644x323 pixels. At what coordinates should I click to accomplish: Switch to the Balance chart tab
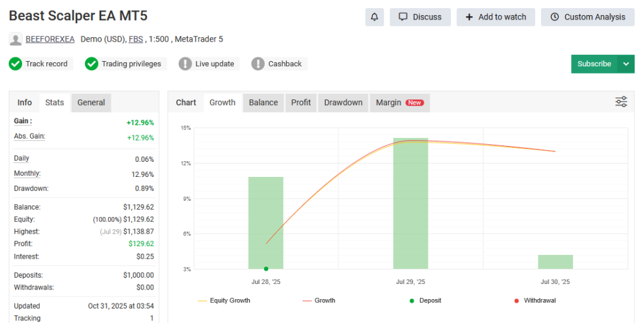click(264, 103)
